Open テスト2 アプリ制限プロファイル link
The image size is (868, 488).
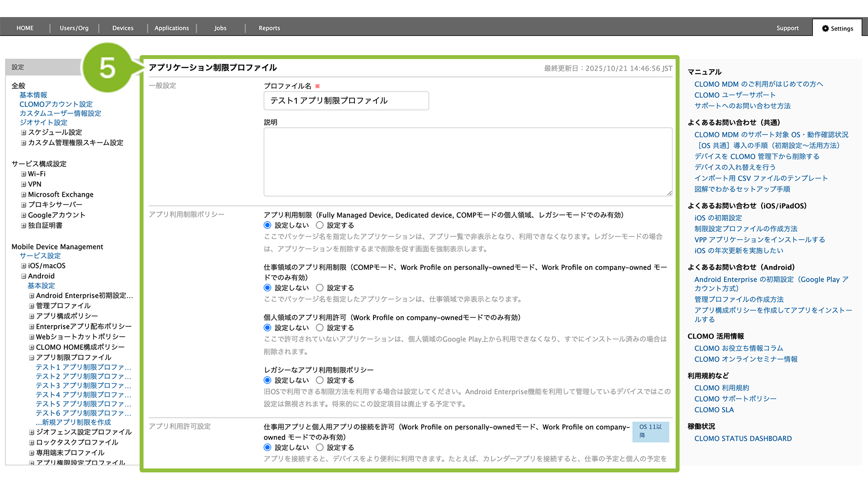point(83,376)
